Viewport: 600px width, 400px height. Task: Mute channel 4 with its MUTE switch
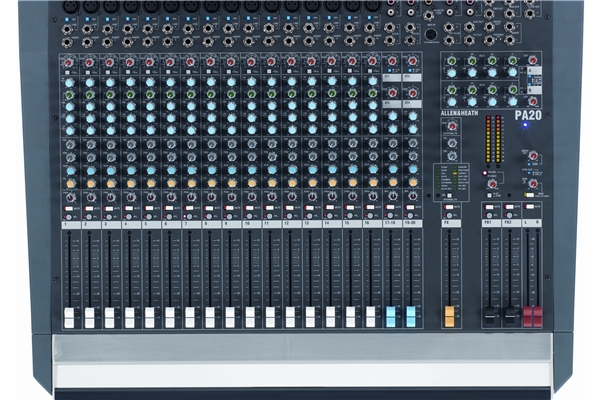[129, 209]
